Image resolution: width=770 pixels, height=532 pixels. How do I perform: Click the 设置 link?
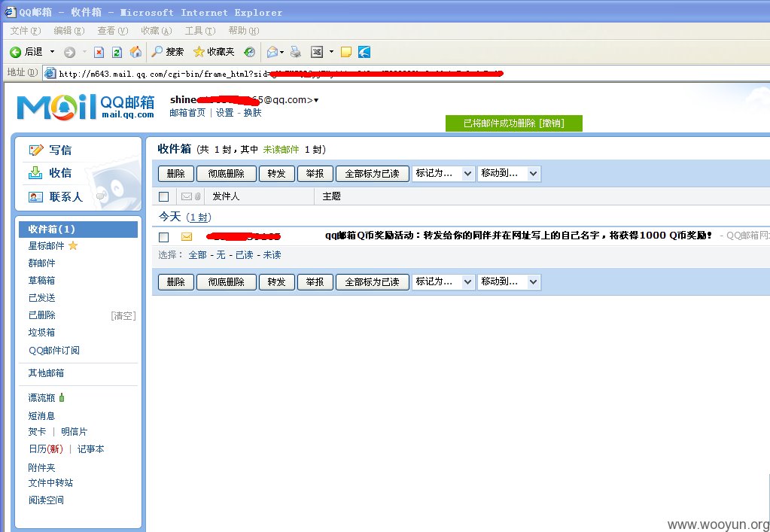pos(225,112)
